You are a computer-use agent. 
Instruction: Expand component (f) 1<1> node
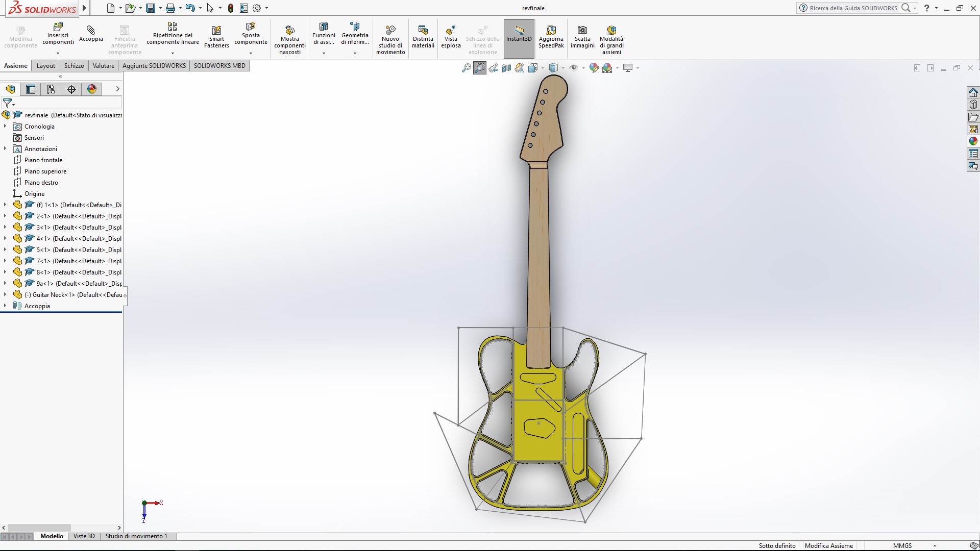(x=5, y=205)
